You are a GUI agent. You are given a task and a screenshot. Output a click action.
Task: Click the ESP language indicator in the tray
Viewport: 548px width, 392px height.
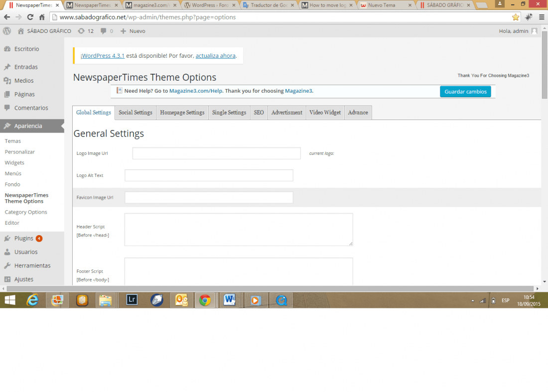[505, 300]
